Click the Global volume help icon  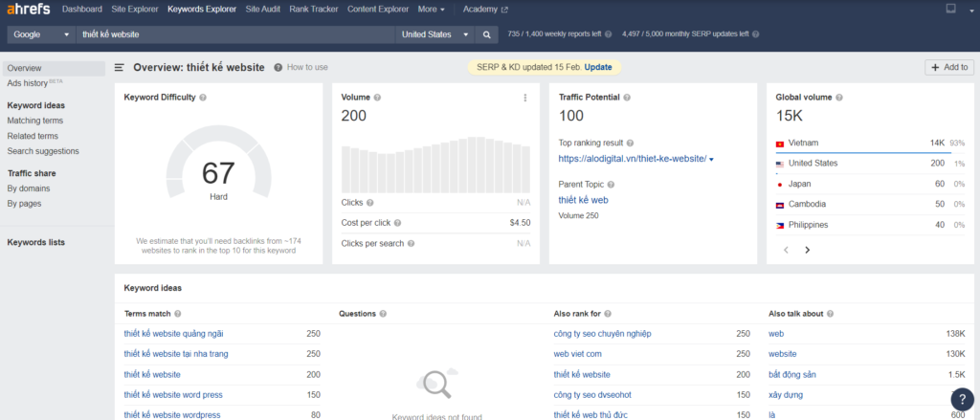840,98
